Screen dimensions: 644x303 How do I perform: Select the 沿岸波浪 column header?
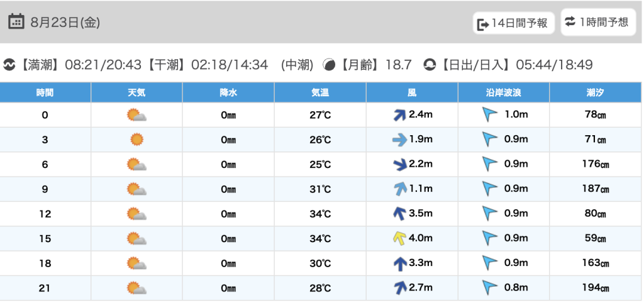click(x=503, y=92)
